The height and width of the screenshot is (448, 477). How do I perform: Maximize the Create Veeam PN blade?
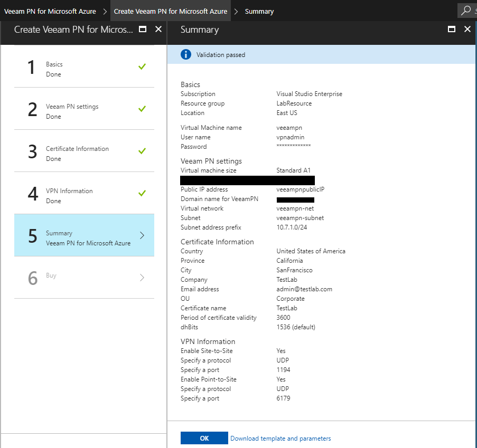(143, 30)
